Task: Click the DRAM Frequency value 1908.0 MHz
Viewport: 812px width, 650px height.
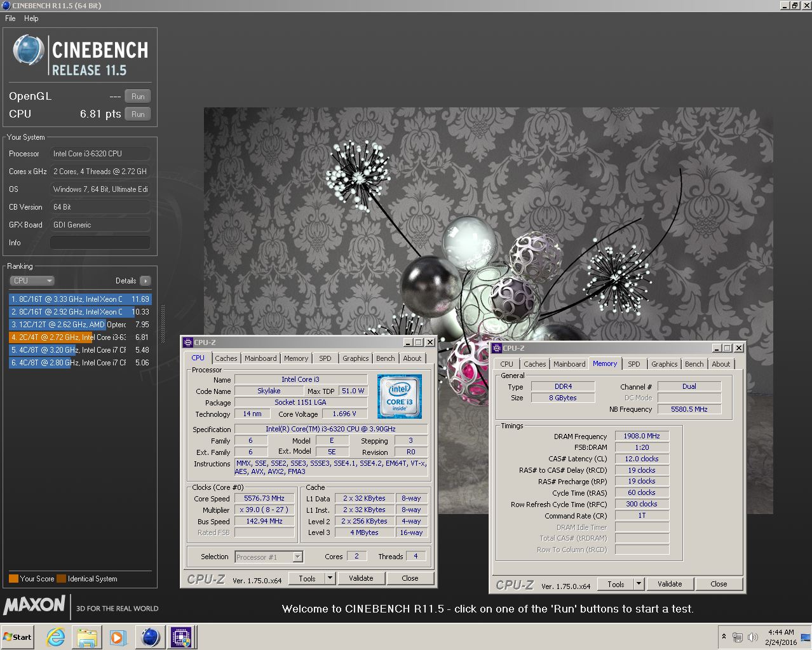Action: click(642, 437)
